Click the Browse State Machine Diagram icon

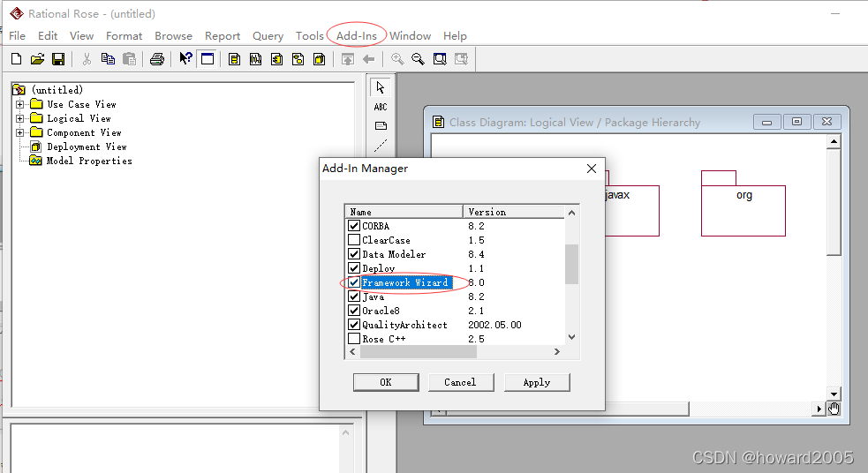point(298,58)
